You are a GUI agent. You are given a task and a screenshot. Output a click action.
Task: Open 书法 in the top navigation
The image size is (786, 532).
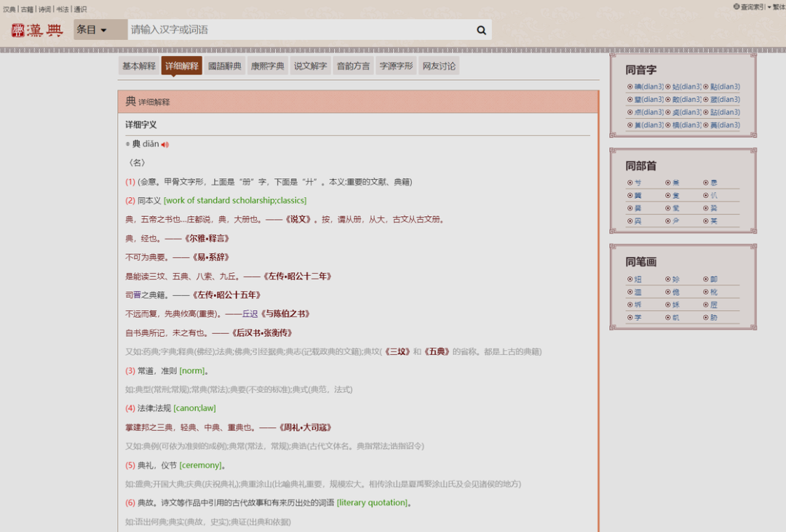[62, 9]
